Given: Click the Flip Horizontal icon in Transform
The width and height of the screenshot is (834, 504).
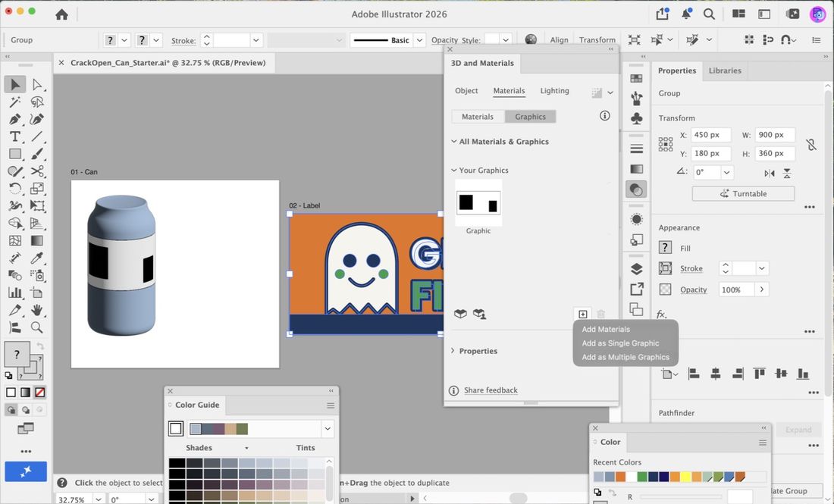Looking at the screenshot, I should tap(769, 174).
